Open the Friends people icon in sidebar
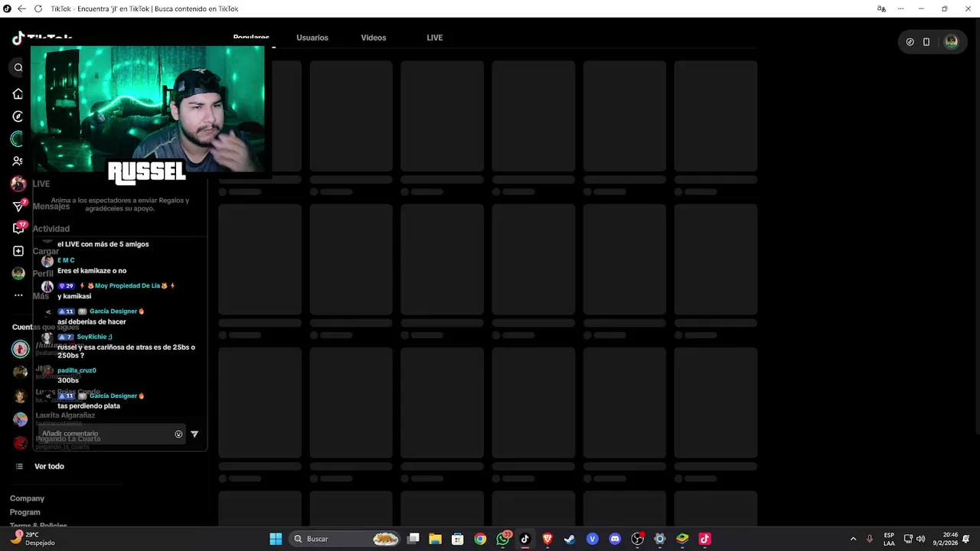980x551 pixels. coord(18,161)
